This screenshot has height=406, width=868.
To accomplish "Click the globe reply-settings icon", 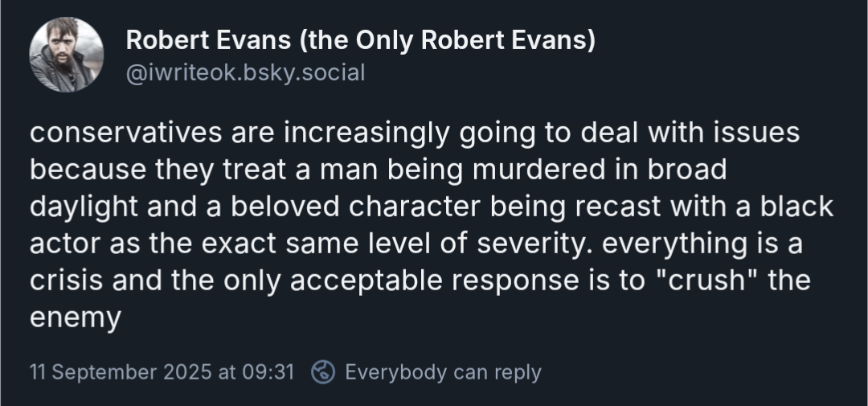I will (323, 372).
